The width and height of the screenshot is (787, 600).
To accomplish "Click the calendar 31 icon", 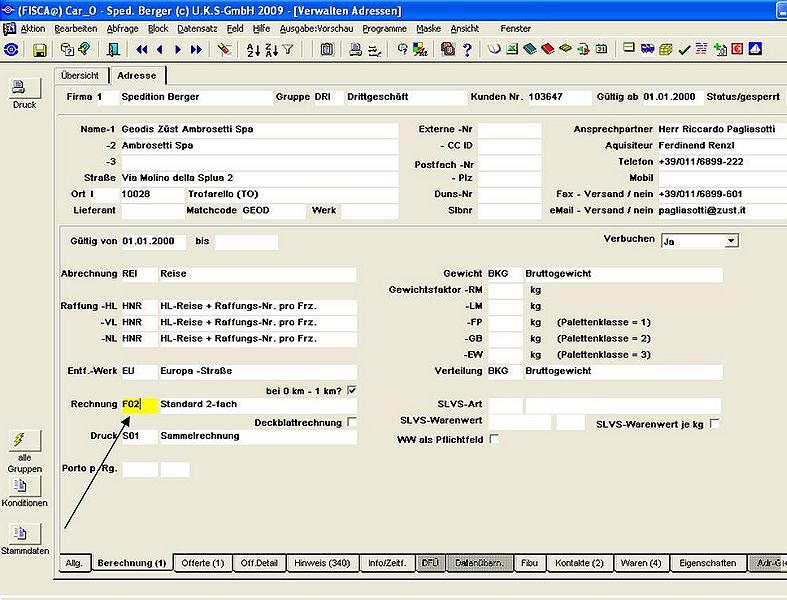I will click(601, 49).
